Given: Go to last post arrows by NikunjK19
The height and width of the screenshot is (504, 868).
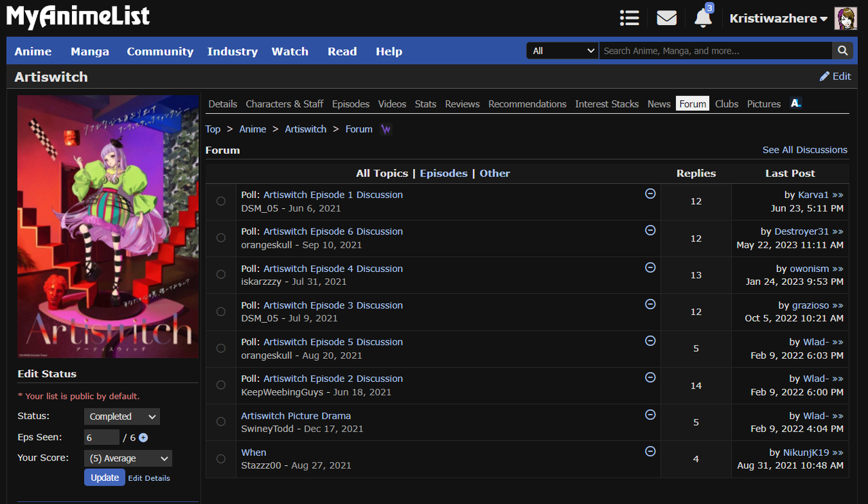Looking at the screenshot, I should click(x=837, y=452).
